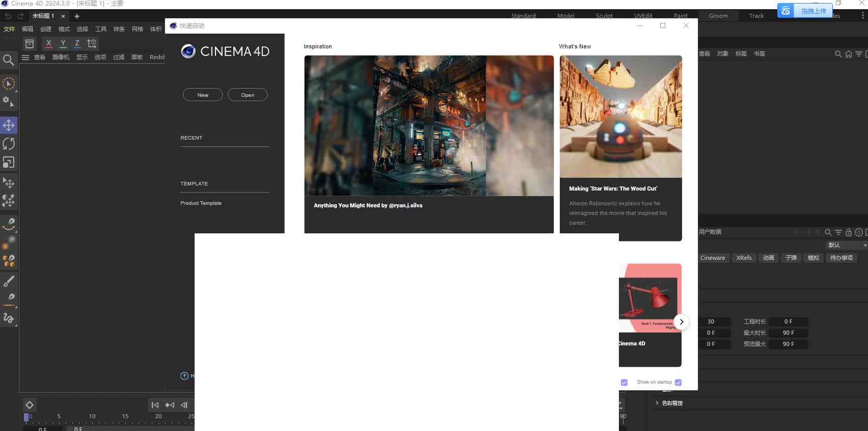Screen dimensions: 868x431
Task: Select the Move tool in left toolbar
Action: tap(9, 125)
